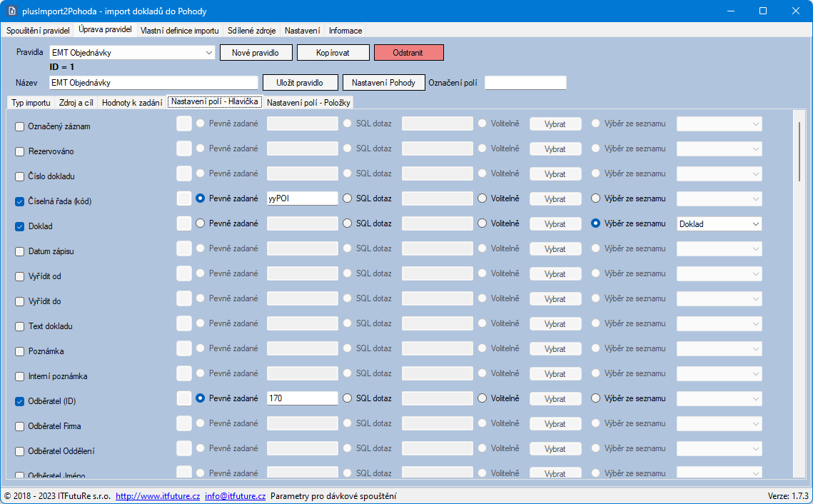The height and width of the screenshot is (504, 813).
Task: Click the Název field with EMT Objednávky
Action: [x=153, y=82]
